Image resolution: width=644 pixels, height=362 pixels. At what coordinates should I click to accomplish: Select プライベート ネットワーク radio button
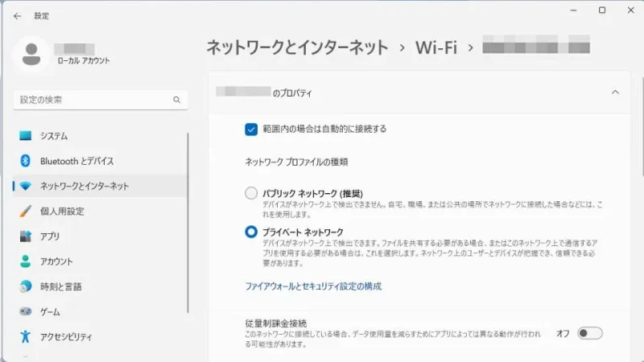point(251,232)
